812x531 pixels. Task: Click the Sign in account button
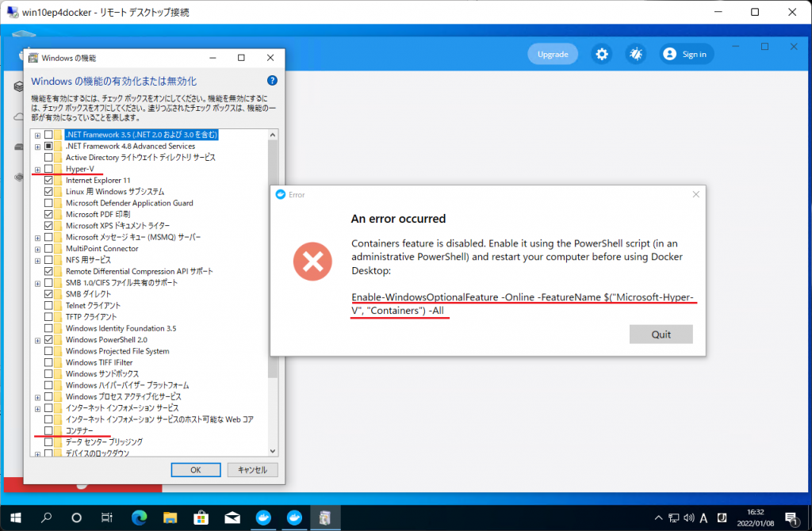(686, 54)
